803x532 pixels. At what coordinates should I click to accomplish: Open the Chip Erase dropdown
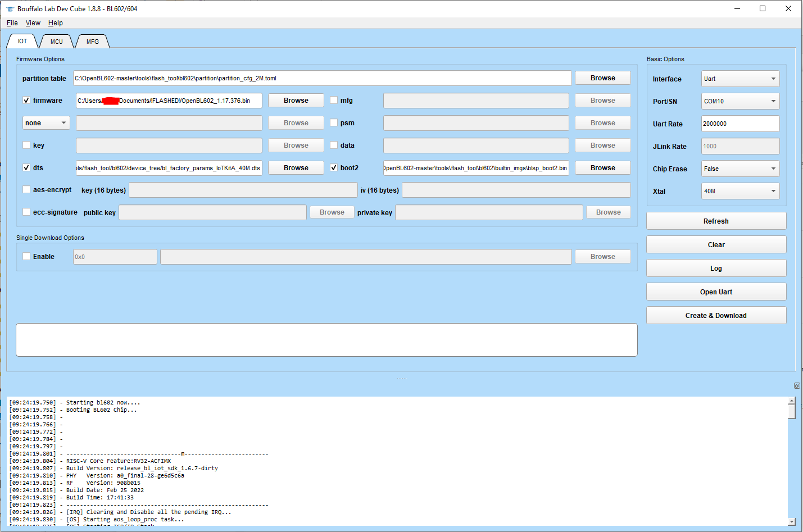740,169
